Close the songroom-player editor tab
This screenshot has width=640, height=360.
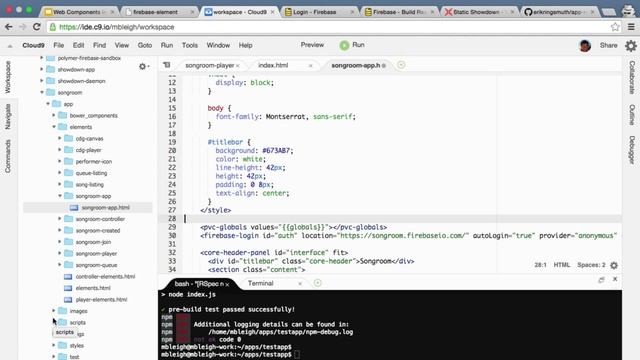coord(238,66)
